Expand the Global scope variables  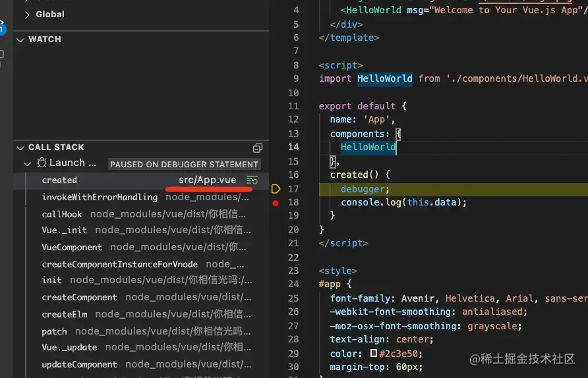click(x=27, y=14)
